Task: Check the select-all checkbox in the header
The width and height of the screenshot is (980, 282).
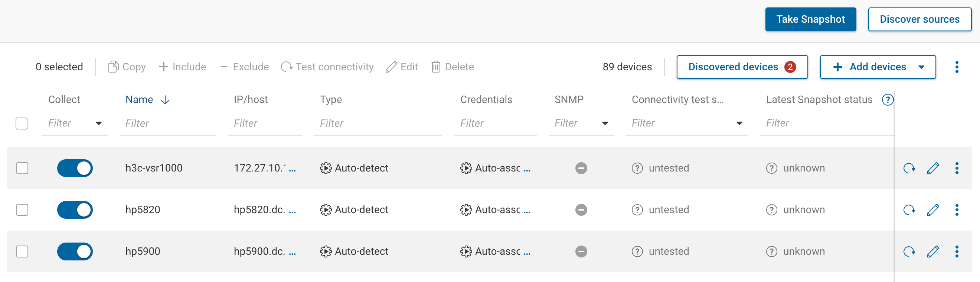Action: tap(21, 123)
